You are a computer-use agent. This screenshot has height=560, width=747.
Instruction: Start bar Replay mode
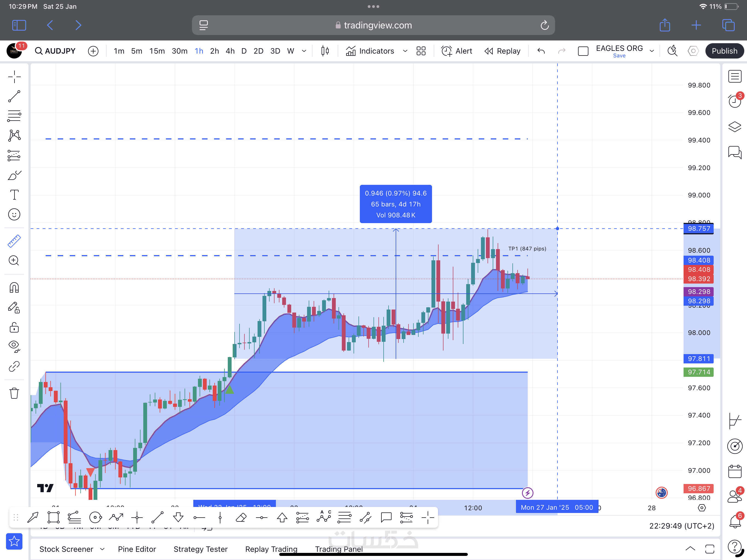click(x=503, y=51)
